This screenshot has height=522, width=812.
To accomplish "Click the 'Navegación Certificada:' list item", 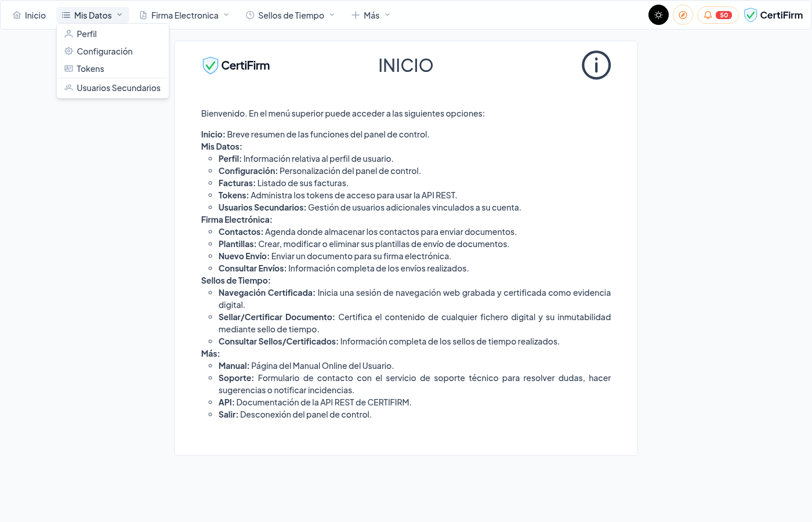I will coord(415,299).
